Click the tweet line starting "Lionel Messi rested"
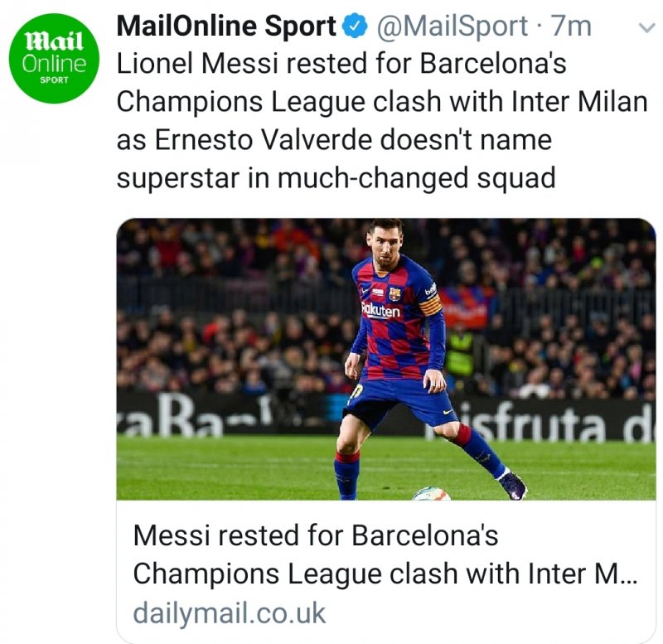Viewport: 663px width, 644px height. pos(341,64)
